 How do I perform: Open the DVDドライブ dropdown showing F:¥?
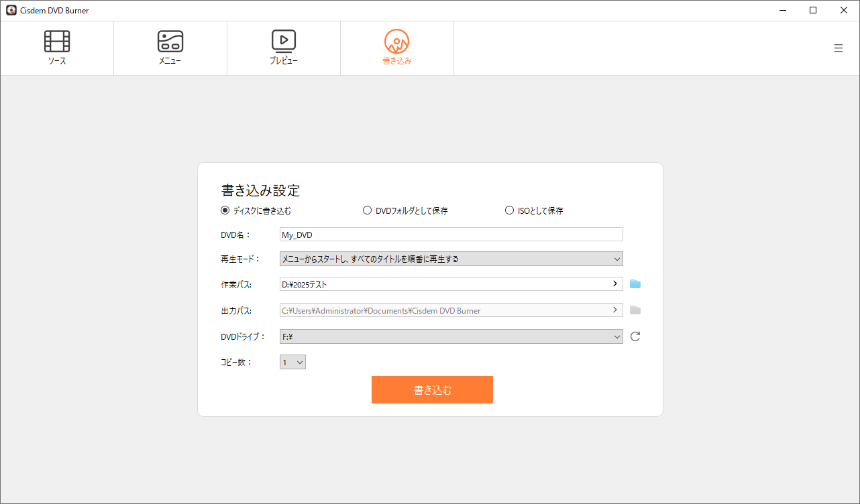[451, 336]
